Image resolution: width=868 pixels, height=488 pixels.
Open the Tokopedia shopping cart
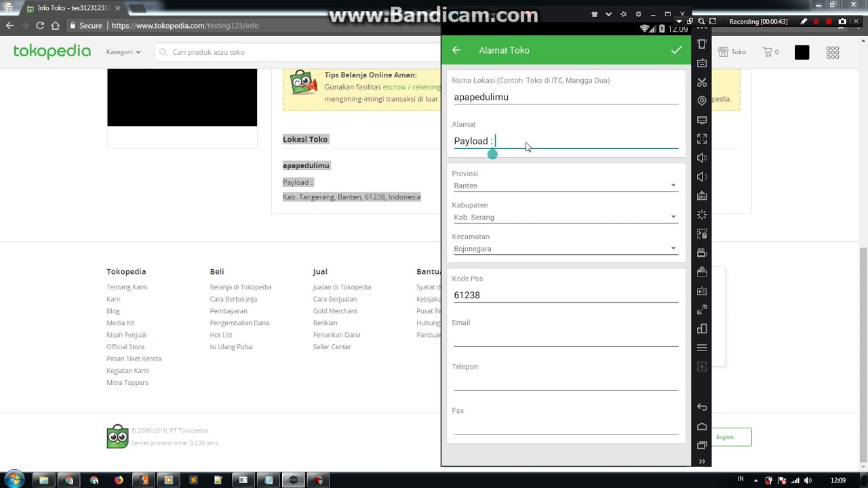click(770, 52)
